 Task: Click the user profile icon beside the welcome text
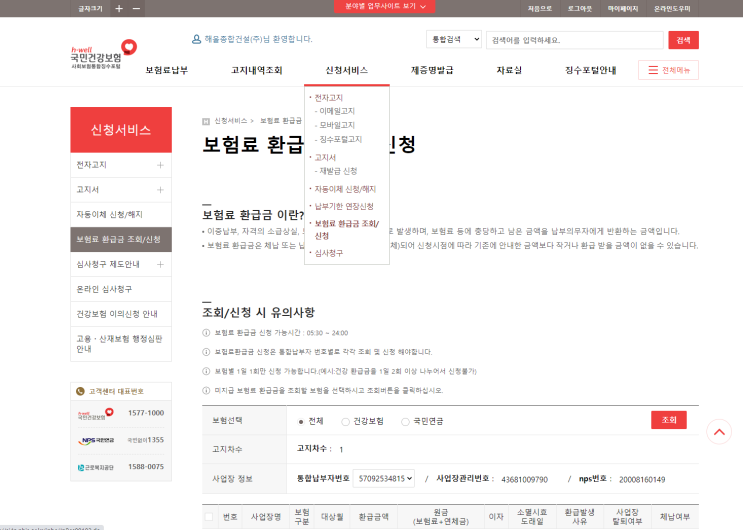(x=196, y=39)
